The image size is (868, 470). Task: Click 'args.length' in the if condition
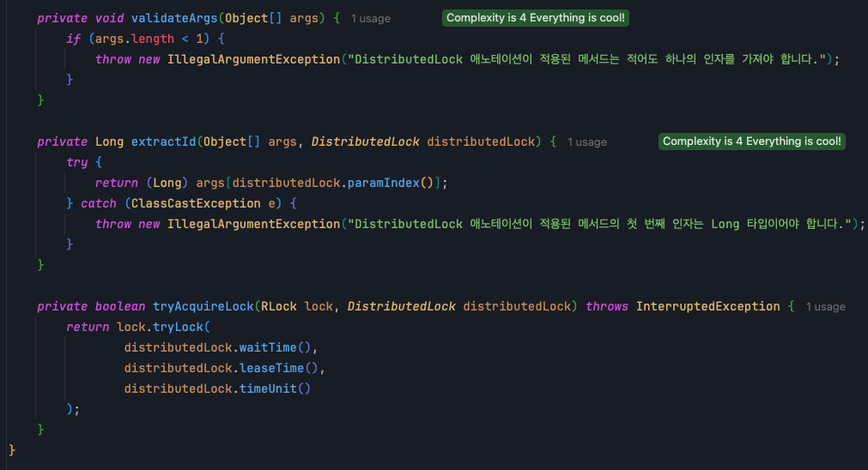click(x=135, y=39)
